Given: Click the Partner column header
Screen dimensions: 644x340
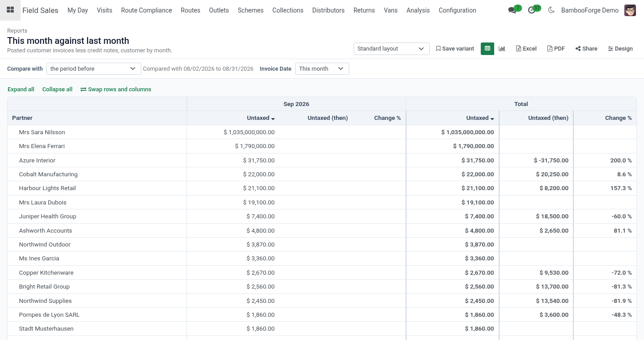Looking at the screenshot, I should coord(97,118).
